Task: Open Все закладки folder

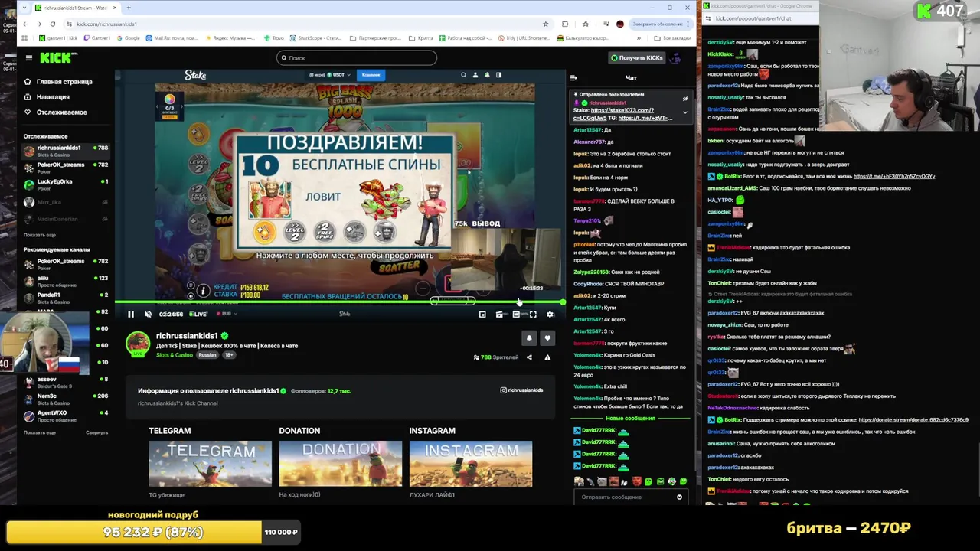Action: [674, 37]
